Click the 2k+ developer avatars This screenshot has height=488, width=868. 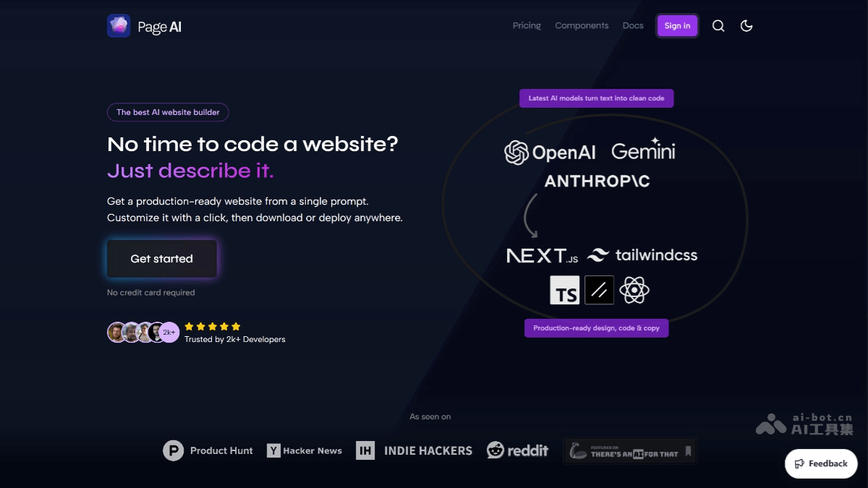point(142,332)
